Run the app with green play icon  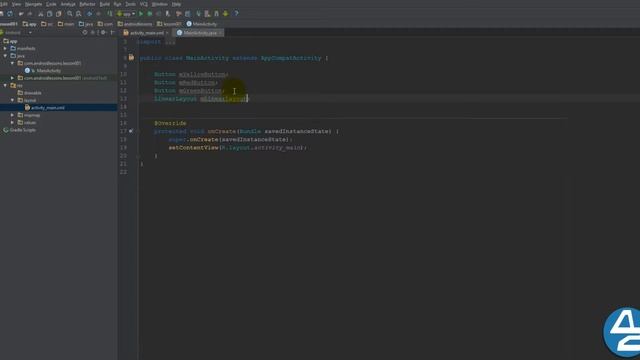click(x=141, y=14)
